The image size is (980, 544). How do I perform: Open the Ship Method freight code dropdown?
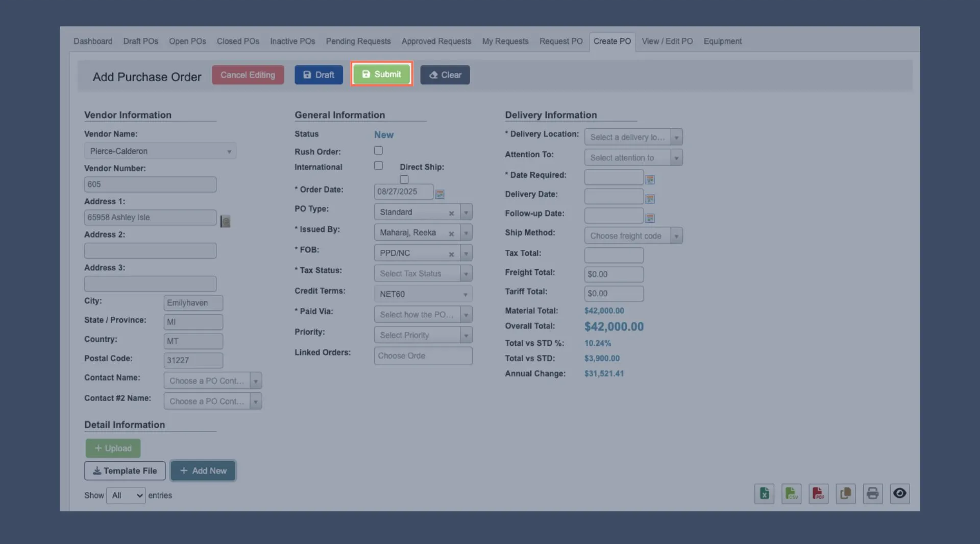(633, 235)
